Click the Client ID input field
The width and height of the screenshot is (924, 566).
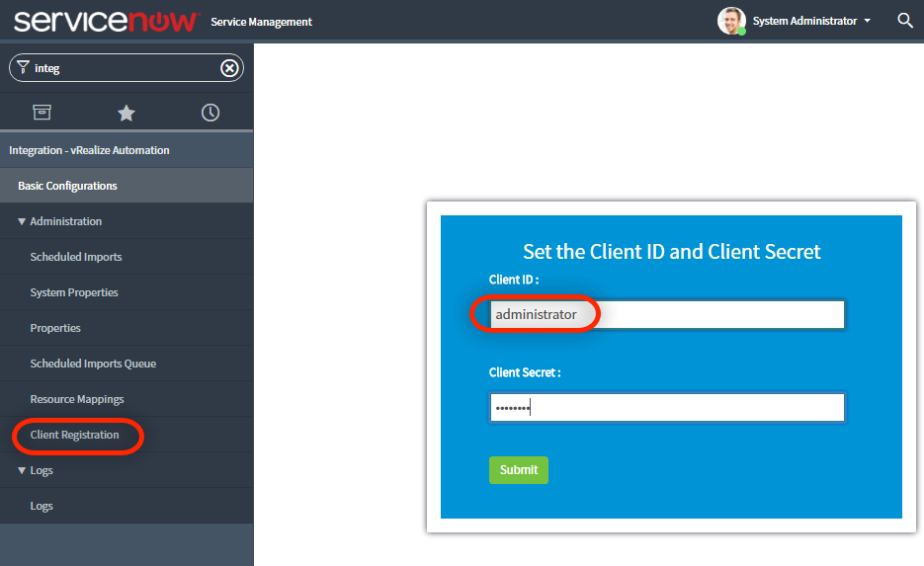(x=667, y=315)
